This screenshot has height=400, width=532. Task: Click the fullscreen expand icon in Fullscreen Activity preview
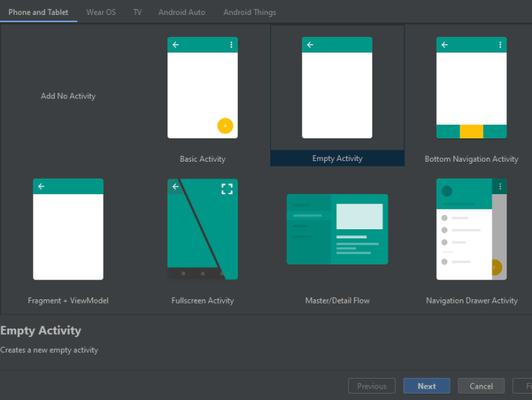(227, 189)
